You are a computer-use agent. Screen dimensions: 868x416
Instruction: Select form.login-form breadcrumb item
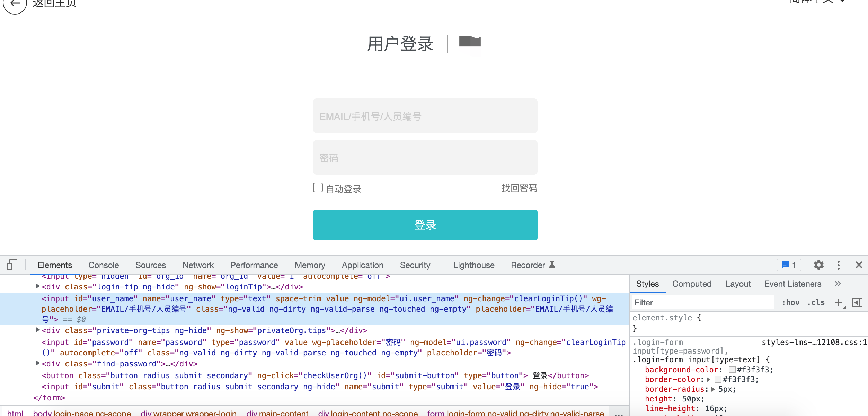coord(515,413)
